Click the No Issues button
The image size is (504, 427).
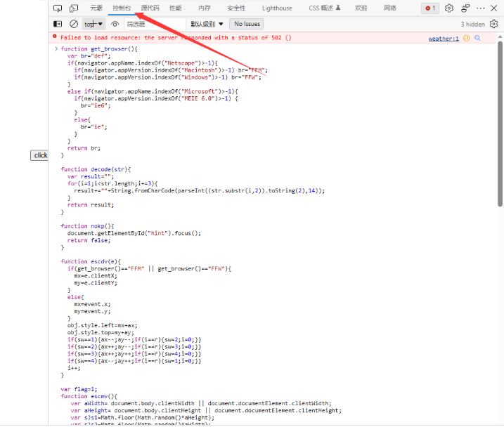pyautogui.click(x=247, y=24)
